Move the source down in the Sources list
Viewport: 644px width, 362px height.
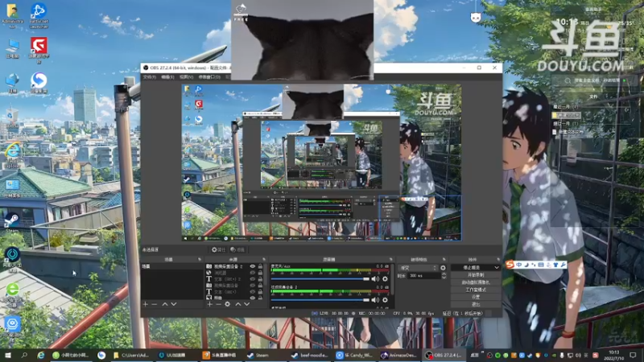[x=247, y=304]
